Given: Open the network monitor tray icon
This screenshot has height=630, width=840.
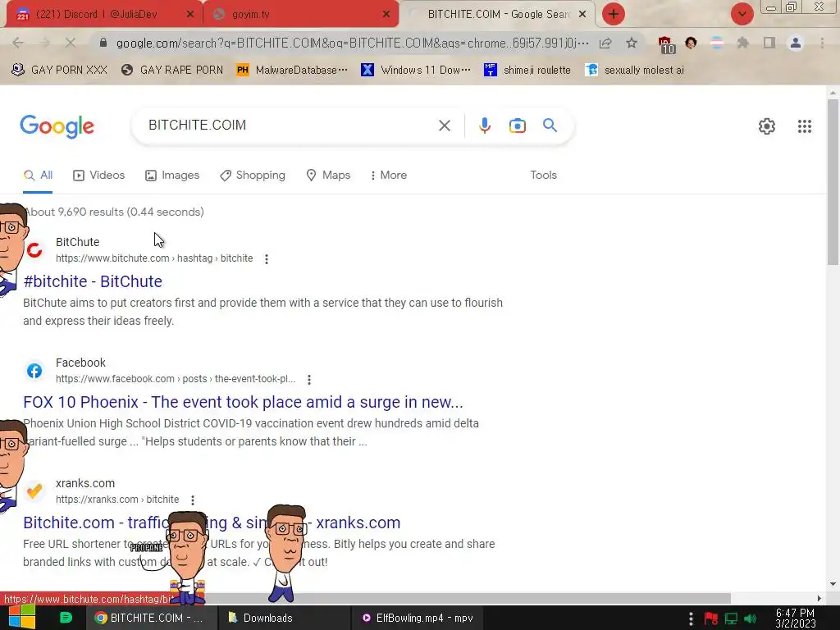Looking at the screenshot, I should [731, 619].
